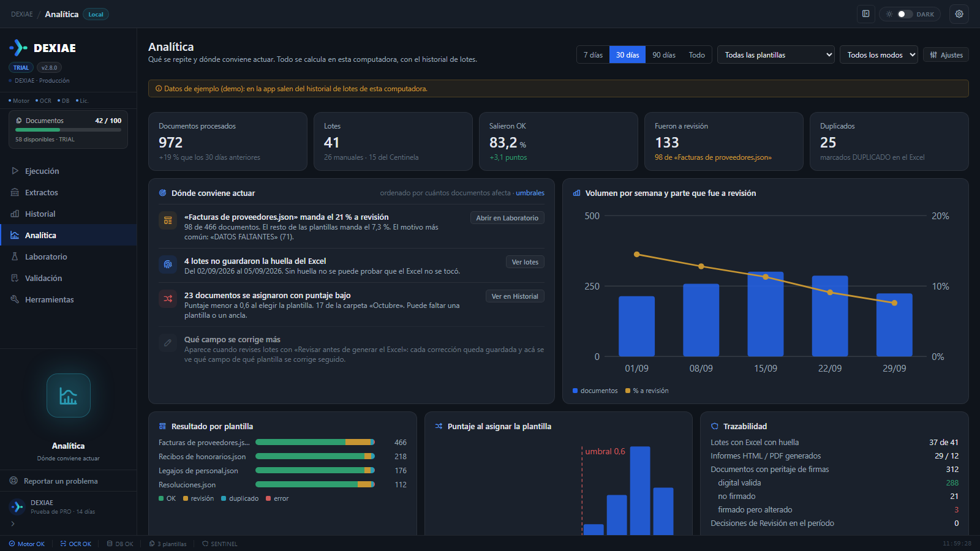Click the fingerprint icon beside 4 lotes
The width and height of the screenshot is (980, 551).
pos(168,264)
